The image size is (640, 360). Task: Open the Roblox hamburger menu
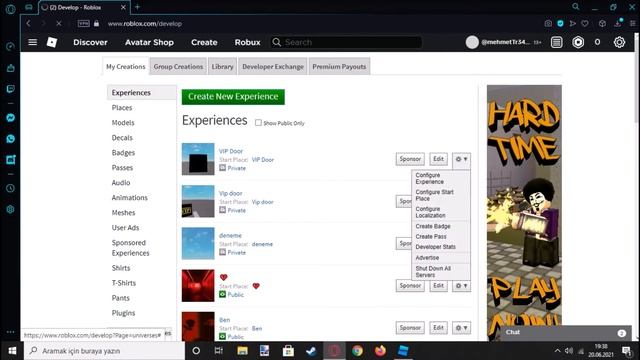[x=32, y=42]
